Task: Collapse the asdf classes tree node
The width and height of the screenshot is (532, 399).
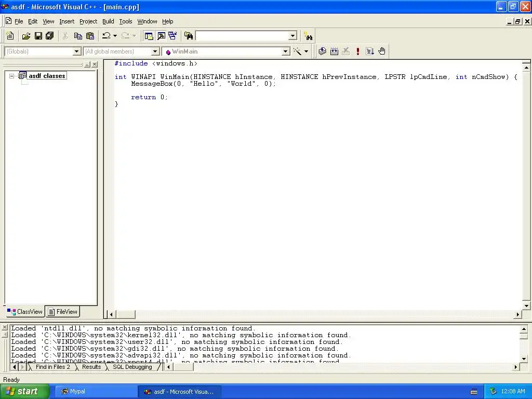Action: 11,76
